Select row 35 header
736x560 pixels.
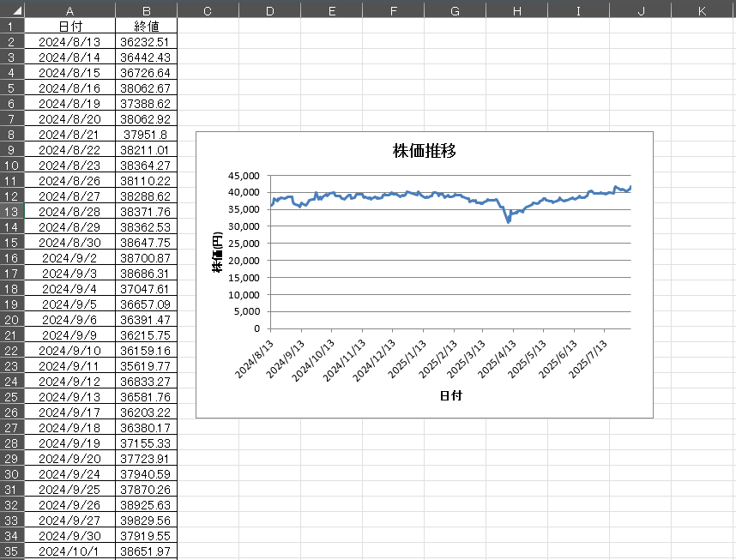point(12,551)
